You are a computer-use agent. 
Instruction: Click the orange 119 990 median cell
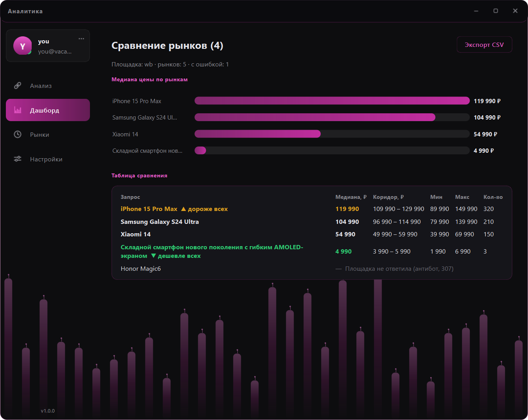[347, 209]
